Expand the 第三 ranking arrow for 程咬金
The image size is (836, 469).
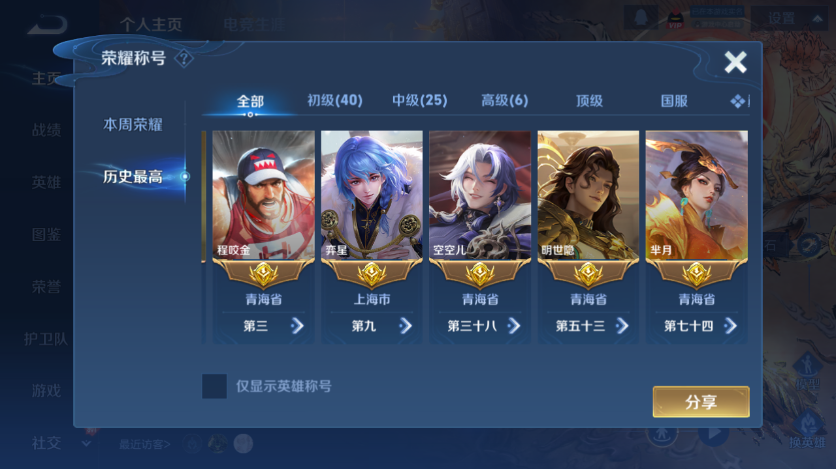tap(297, 326)
